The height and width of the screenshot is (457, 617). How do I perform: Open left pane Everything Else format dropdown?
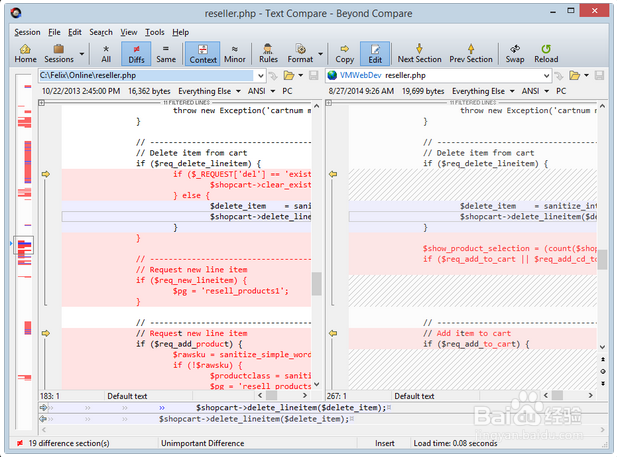click(x=209, y=91)
